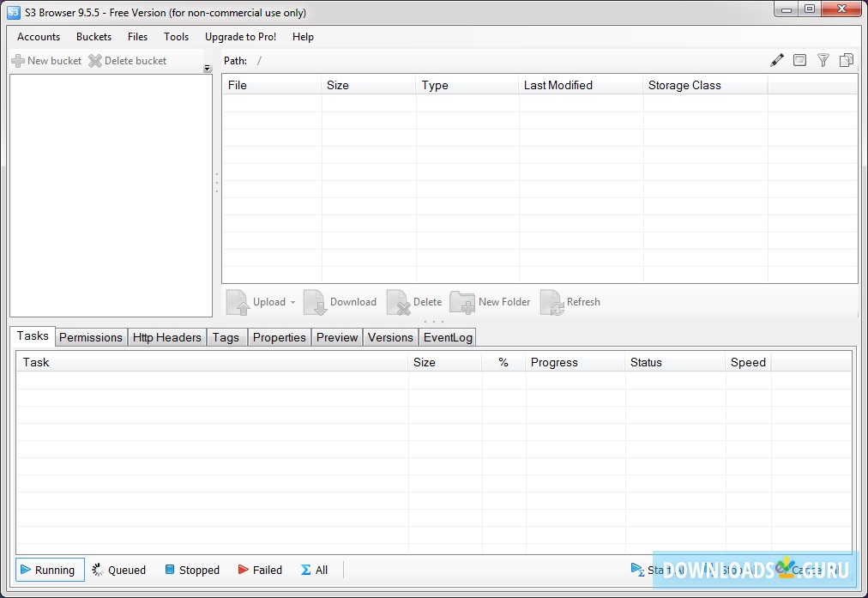Open the funnel filter icon
Screen dimensions: 868x598
click(823, 60)
